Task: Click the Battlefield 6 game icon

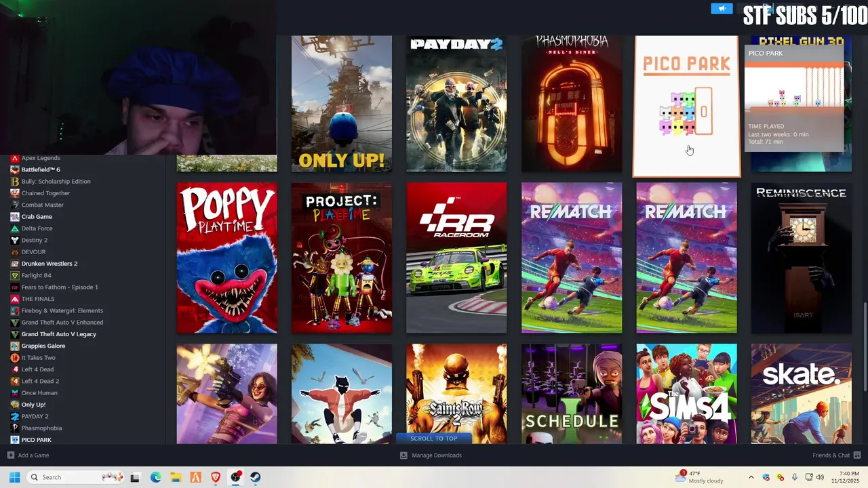Action: coord(15,169)
